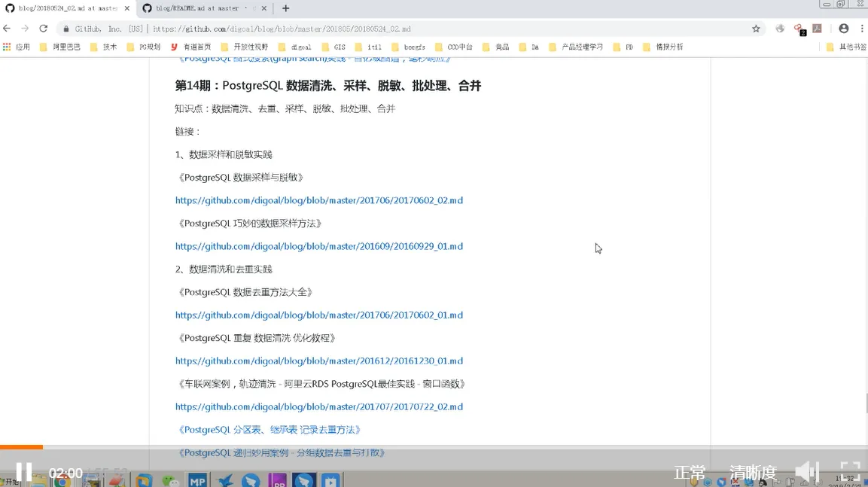Click the 第14期 heading text
Screen dimensions: 868x487
327,85
